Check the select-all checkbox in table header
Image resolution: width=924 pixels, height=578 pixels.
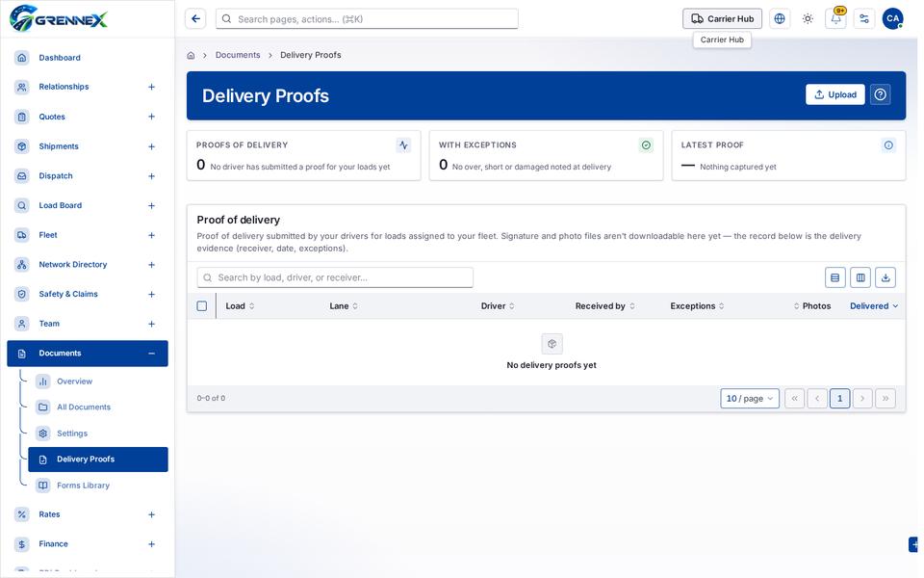point(201,306)
